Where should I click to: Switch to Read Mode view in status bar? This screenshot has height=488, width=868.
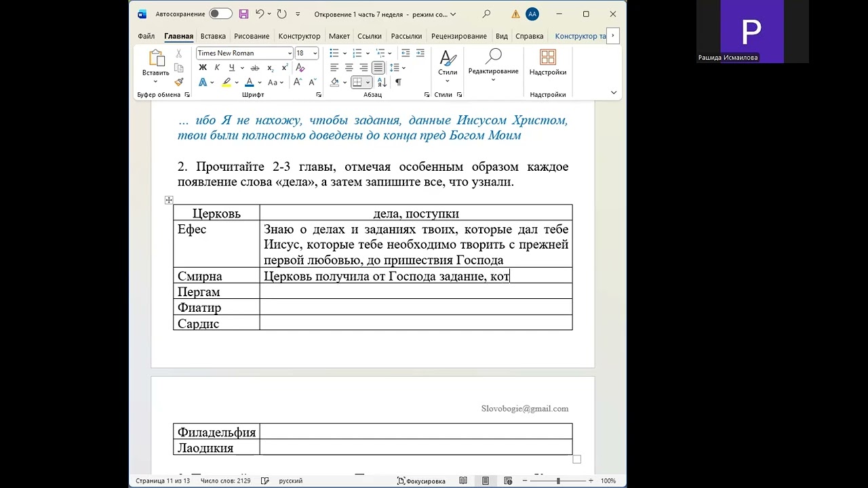click(x=463, y=481)
